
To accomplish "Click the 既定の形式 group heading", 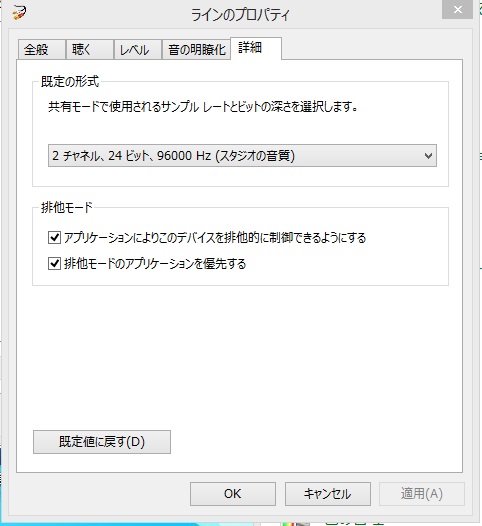I will tap(70, 81).
